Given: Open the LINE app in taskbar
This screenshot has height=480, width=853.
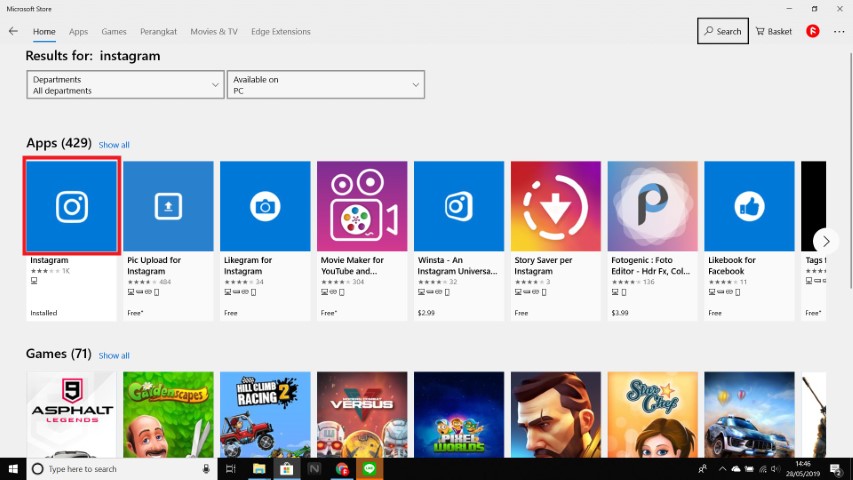Looking at the screenshot, I should [x=369, y=469].
